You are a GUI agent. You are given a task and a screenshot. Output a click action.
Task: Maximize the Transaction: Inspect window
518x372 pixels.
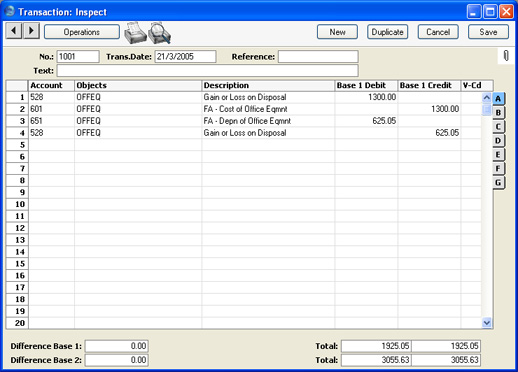[x=490, y=12]
